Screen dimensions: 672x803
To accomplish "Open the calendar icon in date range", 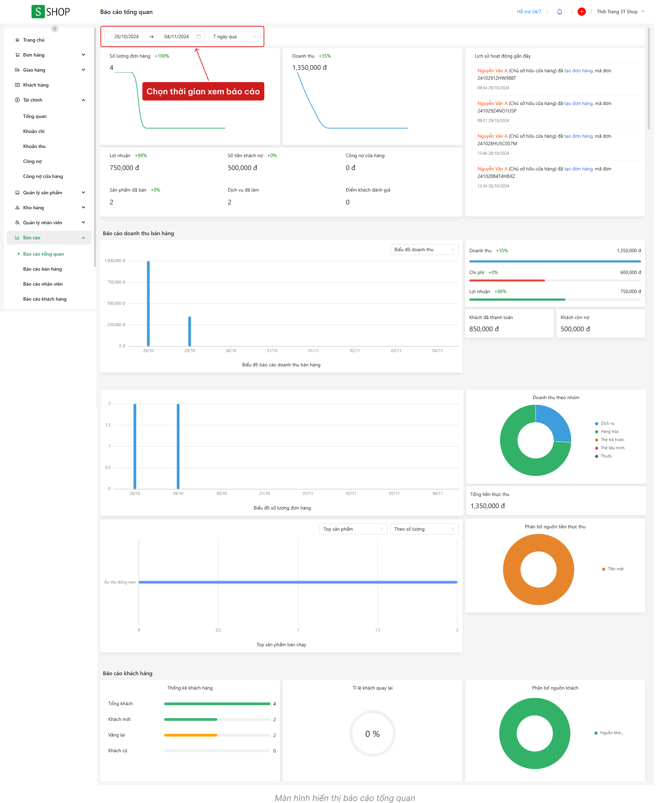I will (x=199, y=37).
